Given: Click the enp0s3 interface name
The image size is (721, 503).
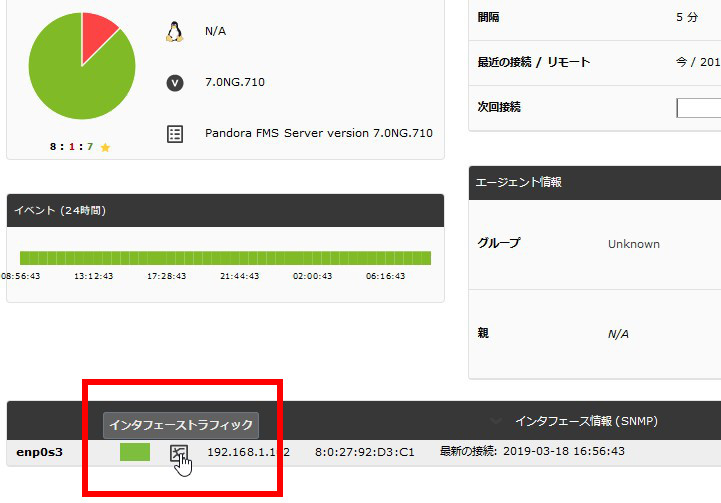Looking at the screenshot, I should coord(40,452).
